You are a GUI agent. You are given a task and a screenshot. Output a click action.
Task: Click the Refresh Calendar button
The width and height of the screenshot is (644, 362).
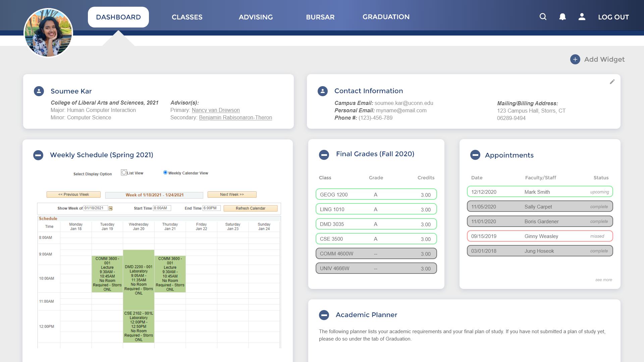(250, 208)
